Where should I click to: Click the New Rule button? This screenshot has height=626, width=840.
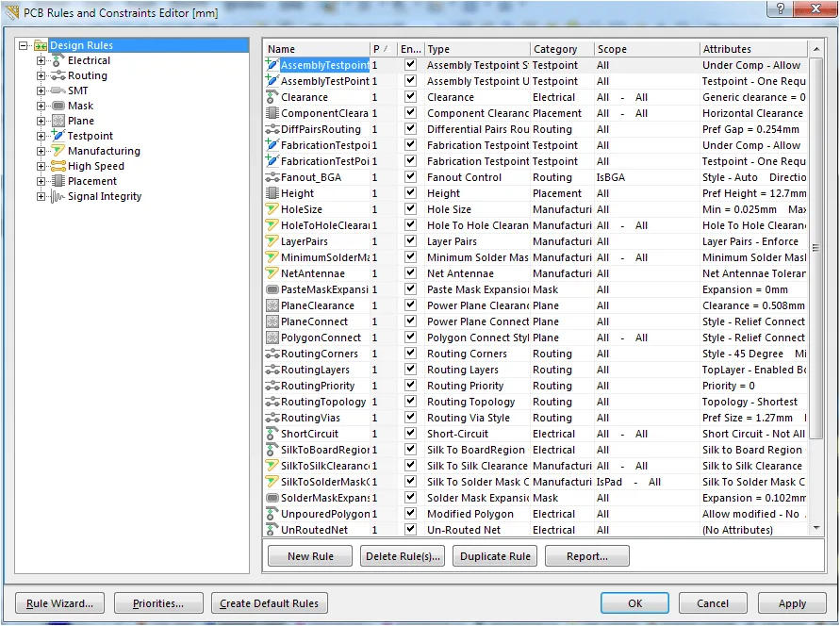[x=310, y=556]
